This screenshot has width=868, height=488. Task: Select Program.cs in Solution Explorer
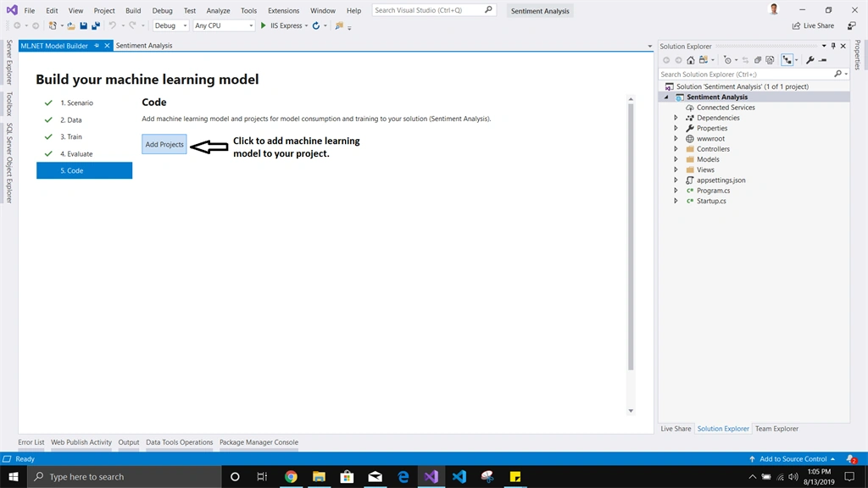point(713,191)
